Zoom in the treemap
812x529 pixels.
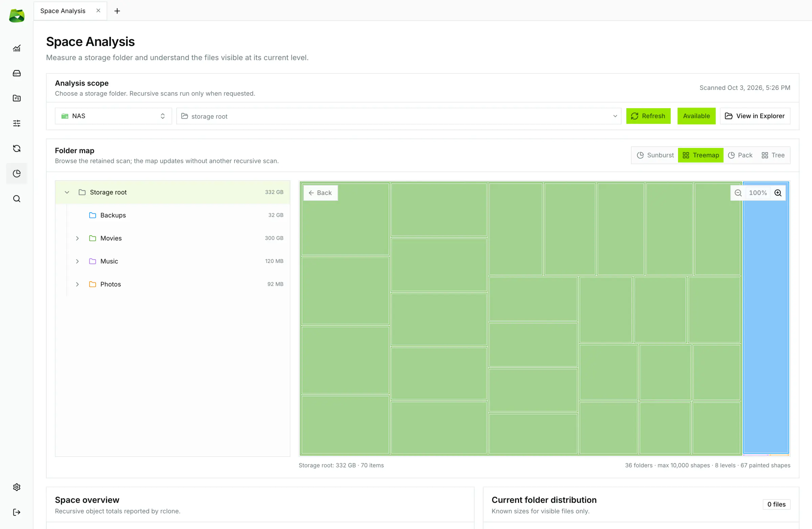(778, 193)
